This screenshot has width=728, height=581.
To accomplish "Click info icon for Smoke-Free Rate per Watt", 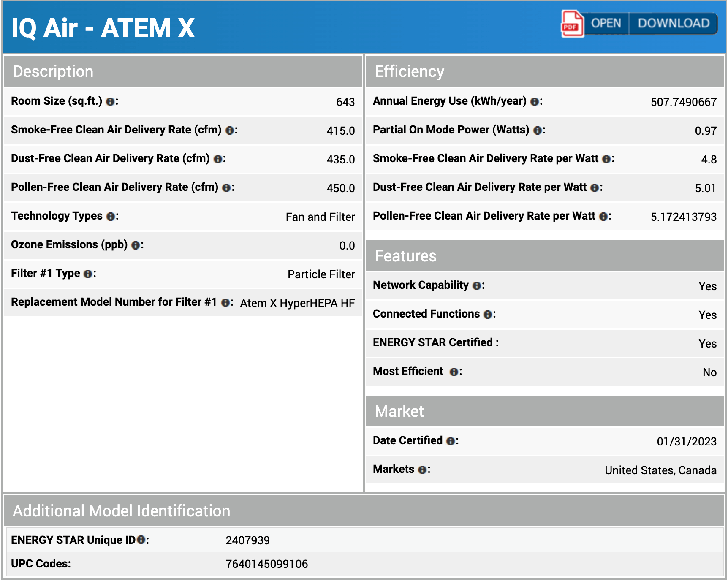I will coord(606,159).
